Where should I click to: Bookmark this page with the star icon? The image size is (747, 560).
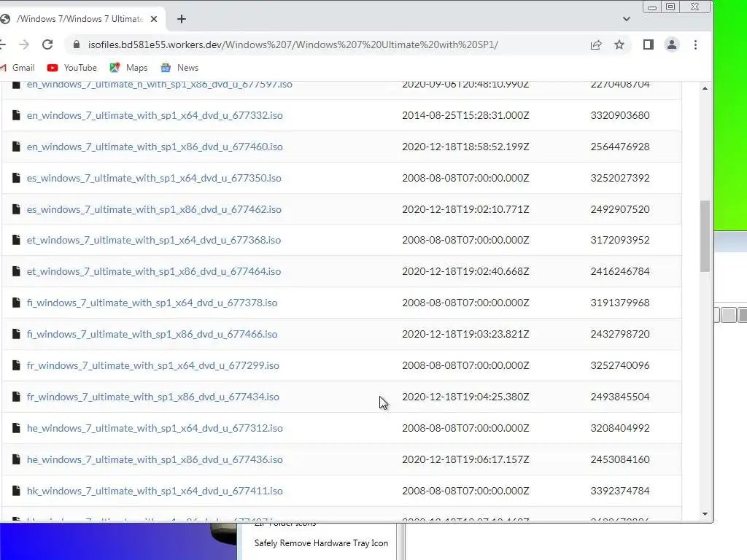pos(619,44)
